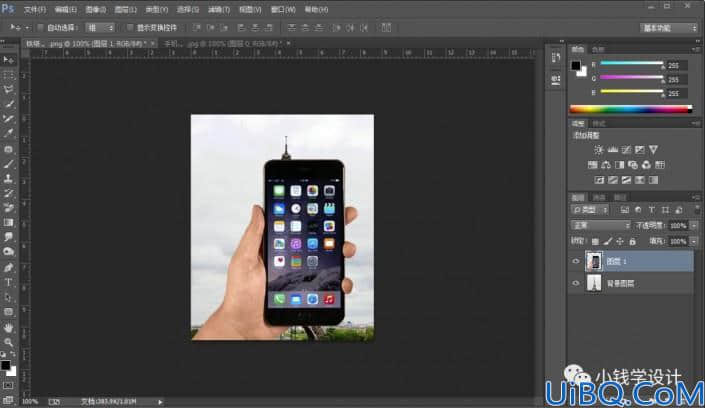Select the Move tool in the left toolbar
This screenshot has height=408, width=705.
click(8, 60)
